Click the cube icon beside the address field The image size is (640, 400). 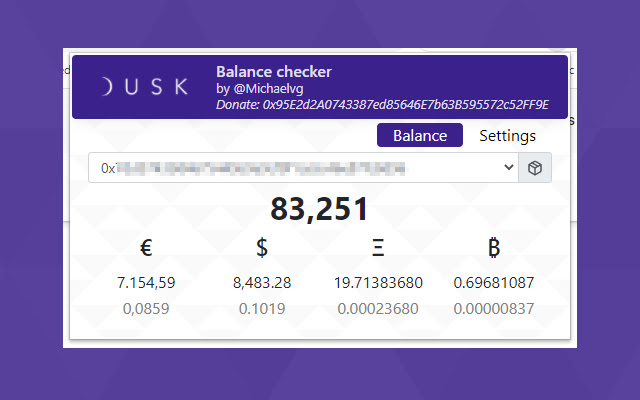tap(535, 168)
